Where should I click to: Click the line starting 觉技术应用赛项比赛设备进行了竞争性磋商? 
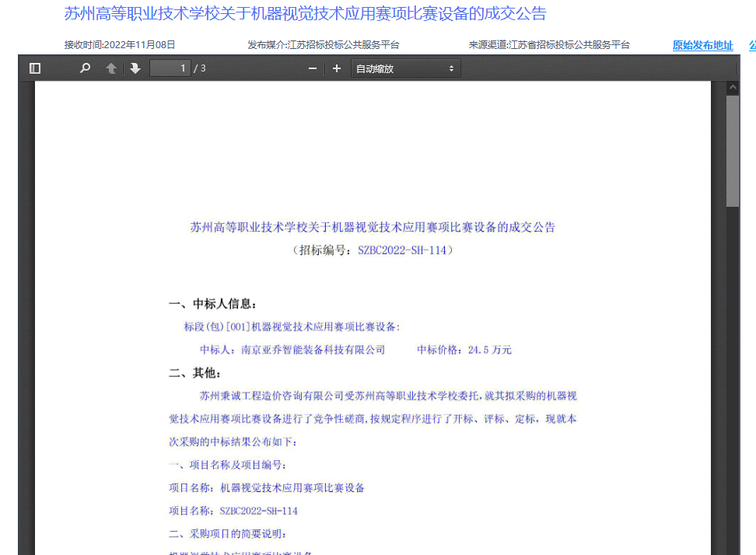pyautogui.click(x=373, y=419)
